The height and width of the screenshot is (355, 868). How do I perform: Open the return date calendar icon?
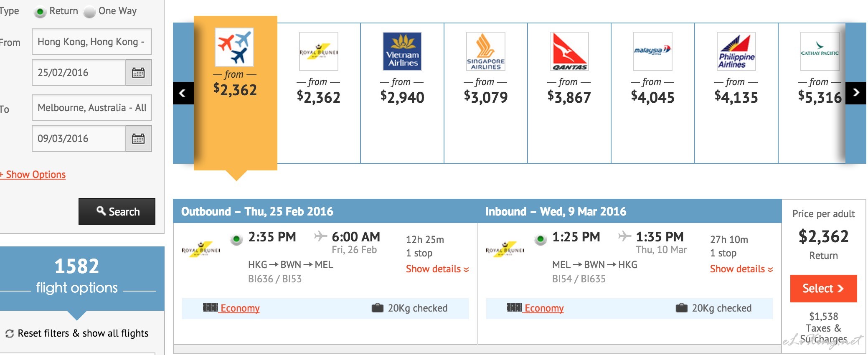tap(138, 139)
